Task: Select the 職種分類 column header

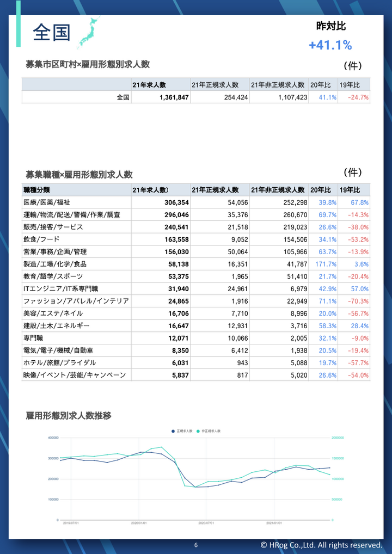Action: [37, 190]
